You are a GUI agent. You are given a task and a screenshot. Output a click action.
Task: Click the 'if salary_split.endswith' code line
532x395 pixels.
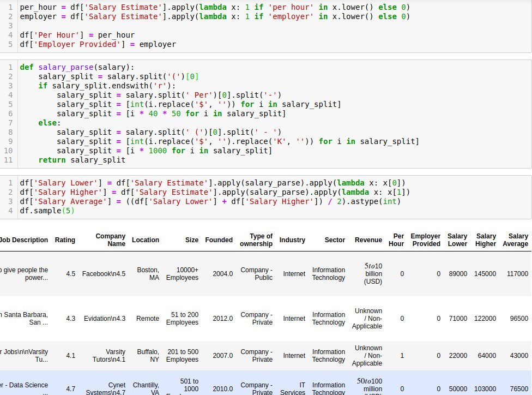[x=107, y=86]
